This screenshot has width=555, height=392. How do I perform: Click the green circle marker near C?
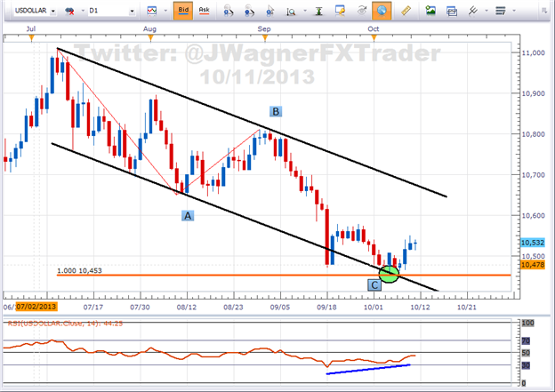coord(389,275)
